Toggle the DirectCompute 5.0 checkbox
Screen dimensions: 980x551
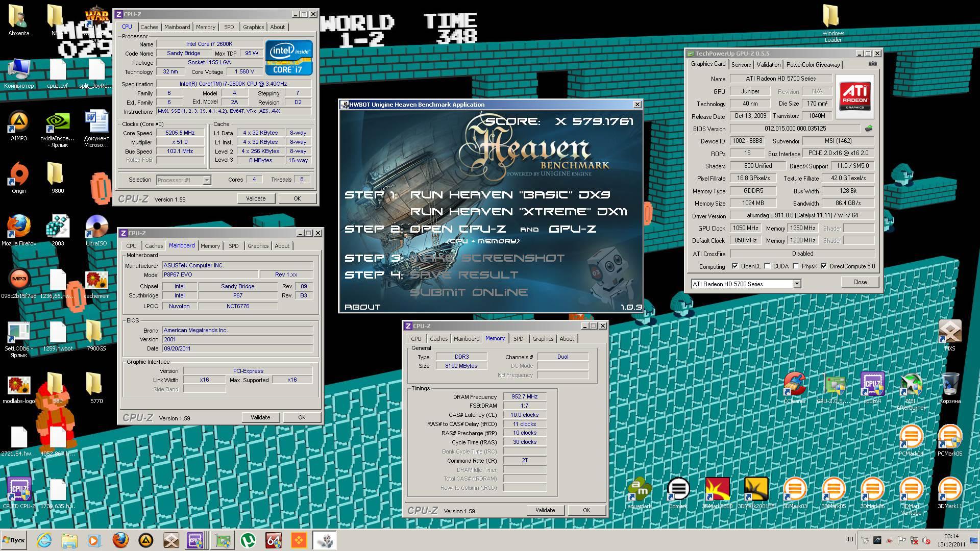click(x=824, y=266)
